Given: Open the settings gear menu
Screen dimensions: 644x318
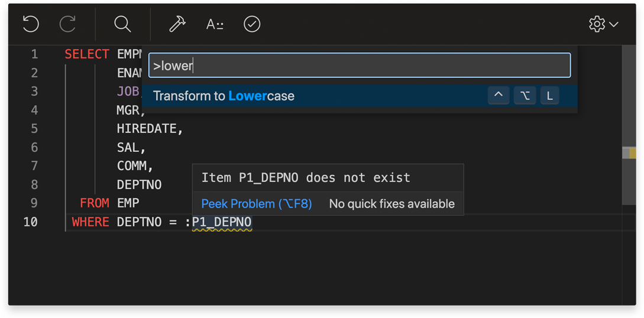Looking at the screenshot, I should (597, 24).
